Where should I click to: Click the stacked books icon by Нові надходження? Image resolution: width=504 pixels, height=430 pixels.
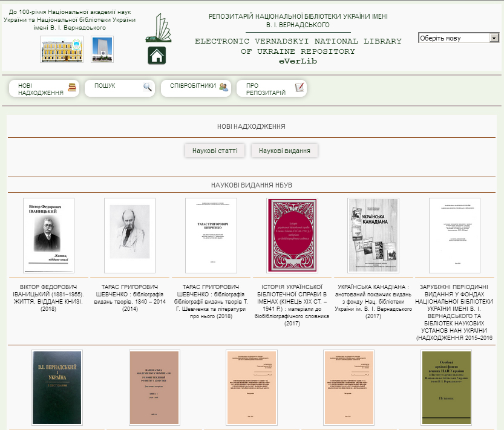[72, 88]
